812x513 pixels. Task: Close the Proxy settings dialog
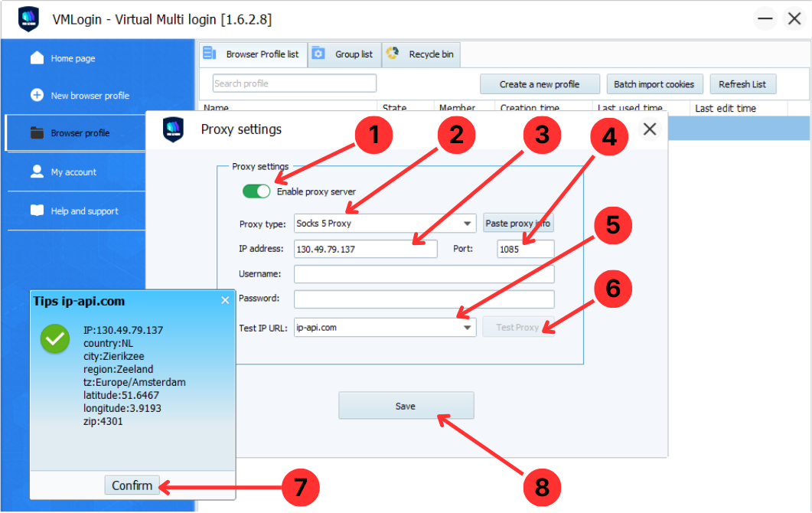650,129
